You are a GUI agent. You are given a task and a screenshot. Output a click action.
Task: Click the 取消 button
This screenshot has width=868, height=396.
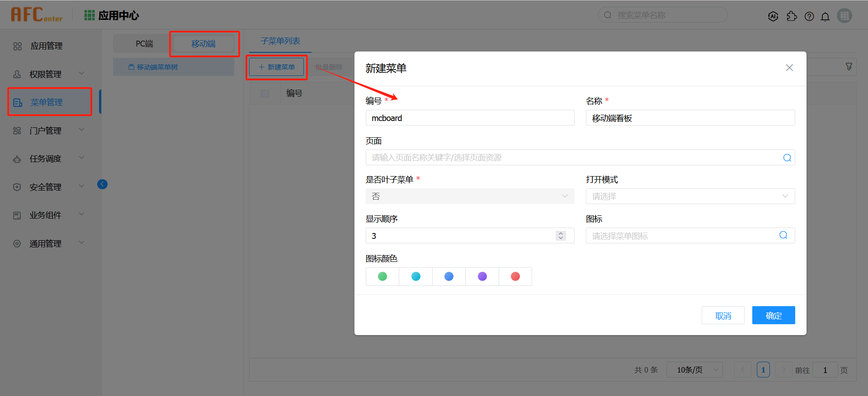[x=722, y=316]
